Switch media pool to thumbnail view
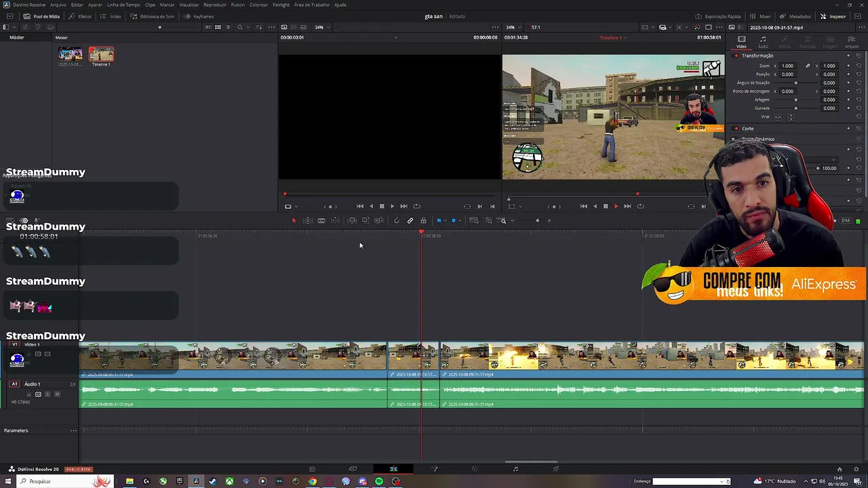The image size is (868, 488). coord(218,27)
